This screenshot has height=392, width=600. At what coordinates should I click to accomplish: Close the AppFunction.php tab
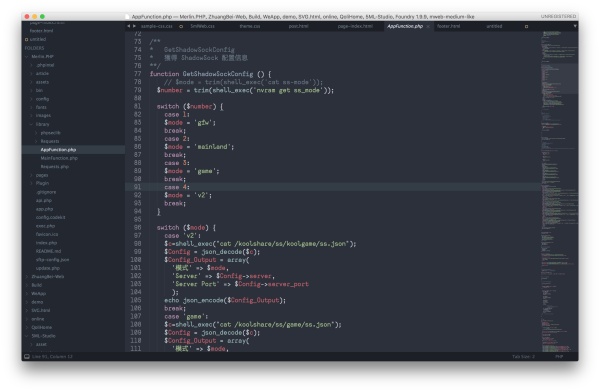coord(428,26)
